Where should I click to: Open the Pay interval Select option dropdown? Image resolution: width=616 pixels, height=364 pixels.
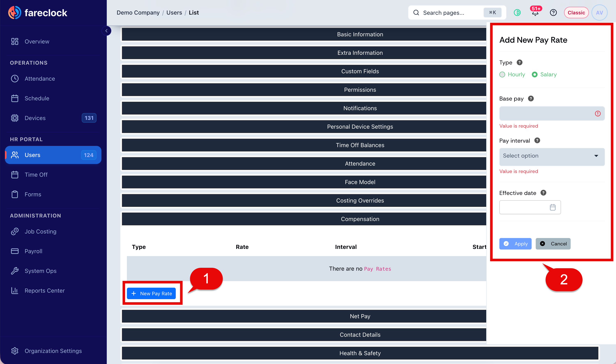point(552,156)
